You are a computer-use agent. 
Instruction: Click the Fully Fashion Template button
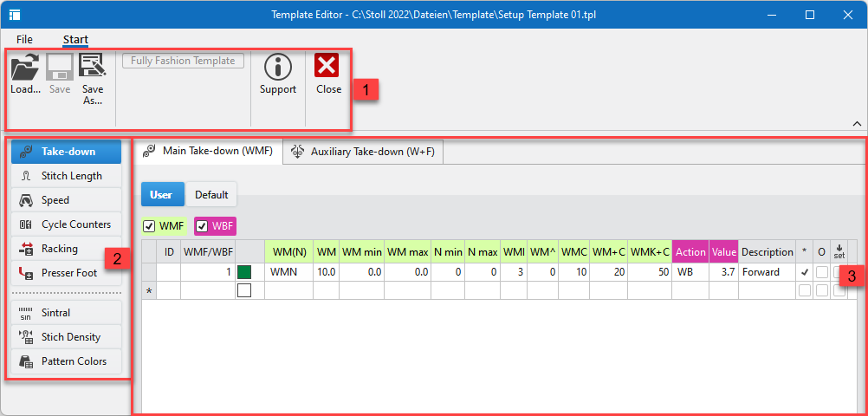click(183, 61)
